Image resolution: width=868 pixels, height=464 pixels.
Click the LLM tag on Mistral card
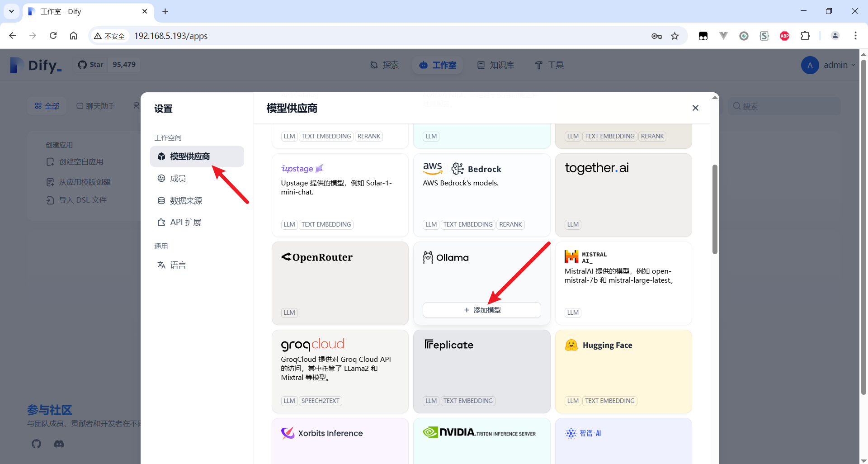tap(573, 312)
